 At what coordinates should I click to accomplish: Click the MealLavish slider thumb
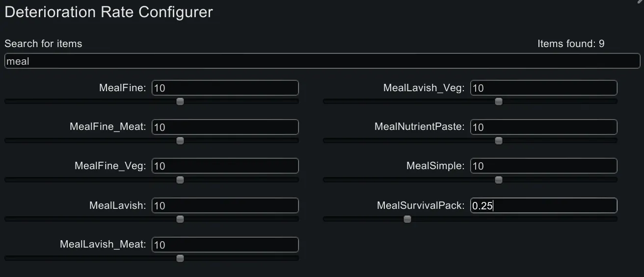[x=180, y=219]
